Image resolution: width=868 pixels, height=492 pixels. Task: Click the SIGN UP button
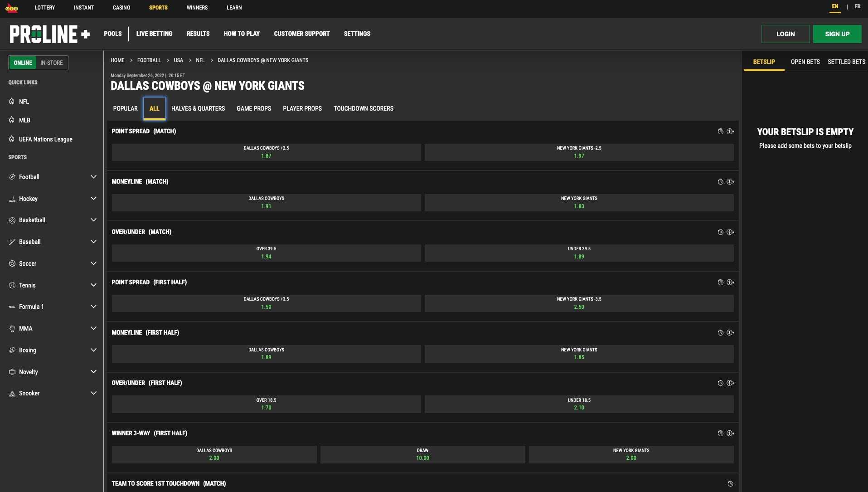(837, 34)
